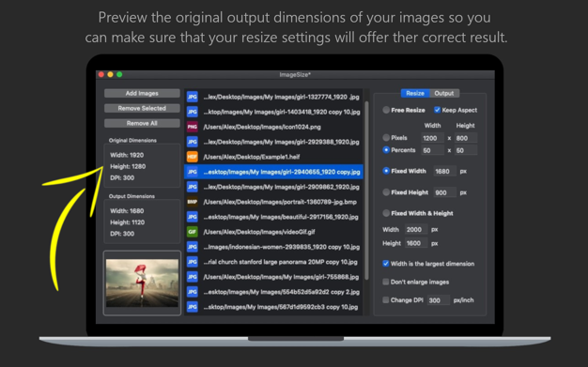Select the Pixels radio button
Viewport: 588px width, 367px height.
pos(386,138)
